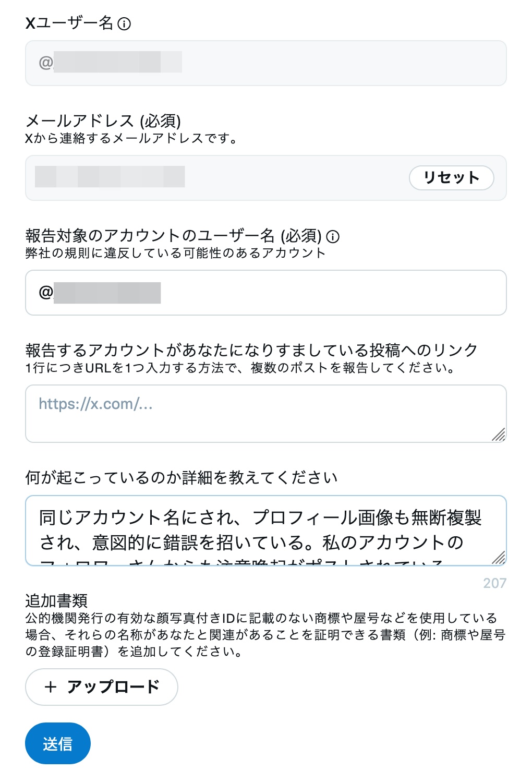
Task: Open info tooltip next to 報告対象のアカウントのユーザー名
Action: [333, 236]
